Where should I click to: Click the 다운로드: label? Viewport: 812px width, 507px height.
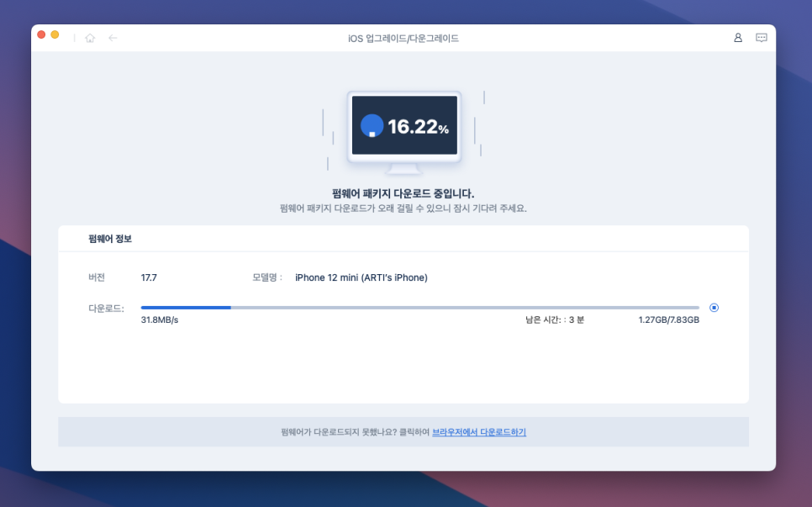tap(106, 309)
